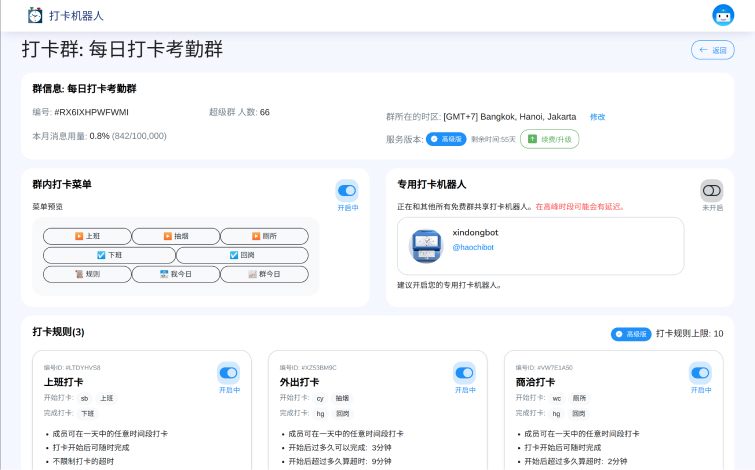Open the 规则 scroll menu button

[87, 273]
